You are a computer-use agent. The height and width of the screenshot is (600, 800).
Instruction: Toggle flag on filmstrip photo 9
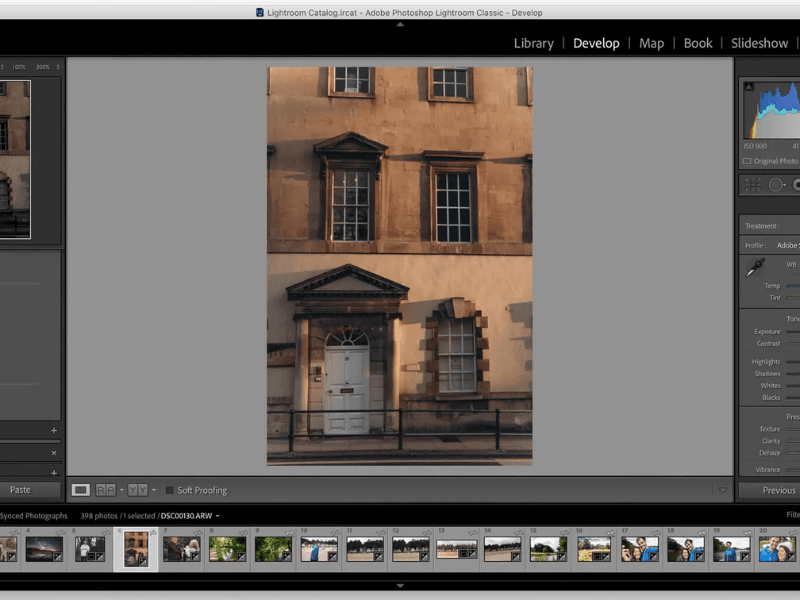[x=289, y=533]
